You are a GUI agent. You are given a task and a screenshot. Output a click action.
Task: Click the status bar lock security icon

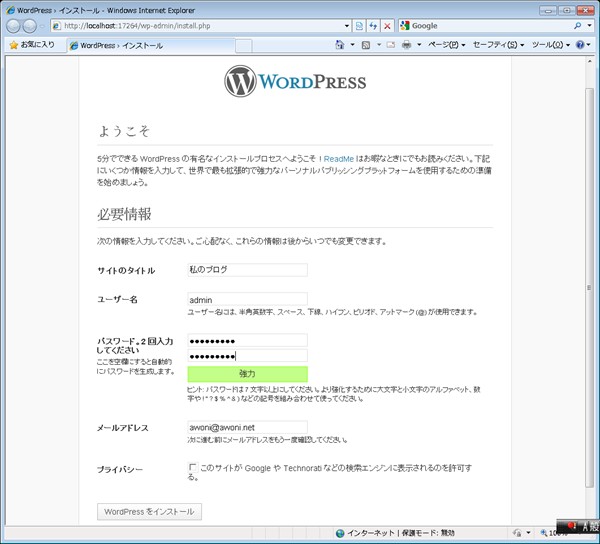coord(517,533)
